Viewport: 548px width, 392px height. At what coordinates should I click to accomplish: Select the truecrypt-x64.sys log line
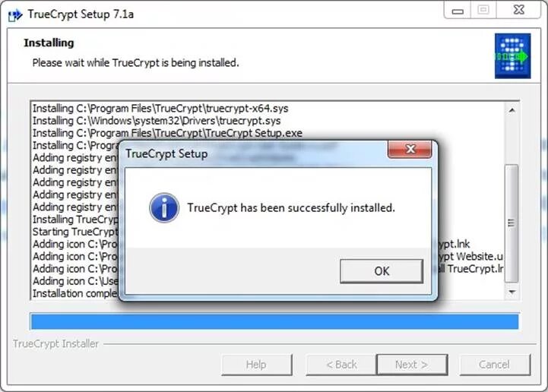[160, 109]
